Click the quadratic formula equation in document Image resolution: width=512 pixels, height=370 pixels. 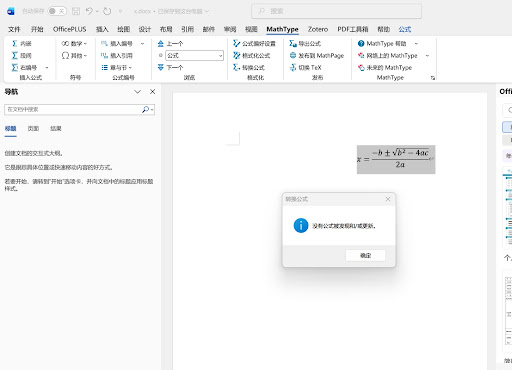click(x=396, y=159)
